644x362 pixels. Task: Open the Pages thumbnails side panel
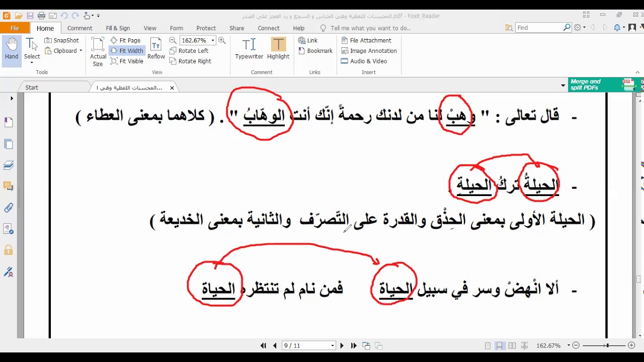click(8, 144)
